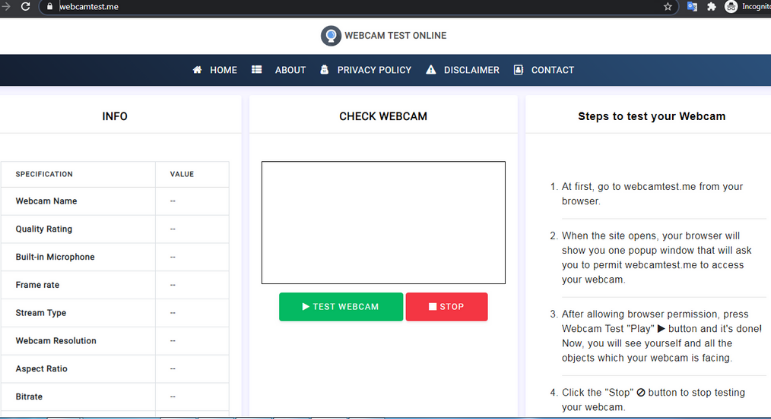
Task: Click step 3 browser permission instruction text
Action: pyautogui.click(x=661, y=336)
